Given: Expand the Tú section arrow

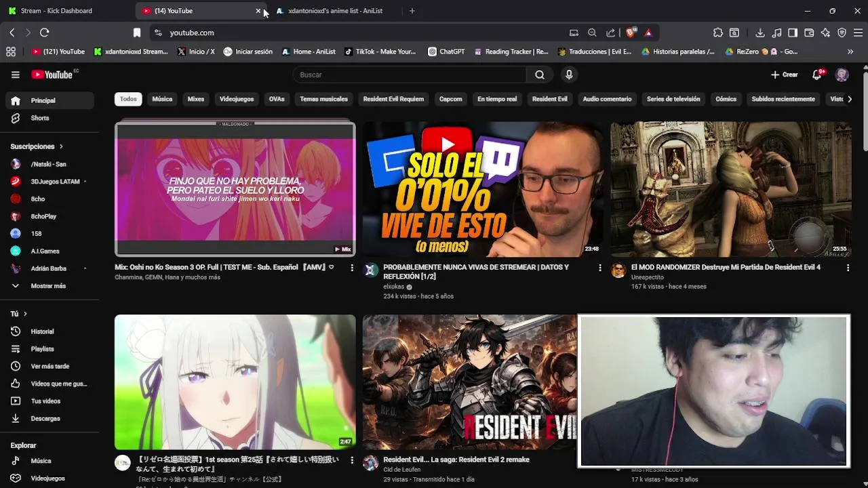Looking at the screenshot, I should pyautogui.click(x=25, y=314).
